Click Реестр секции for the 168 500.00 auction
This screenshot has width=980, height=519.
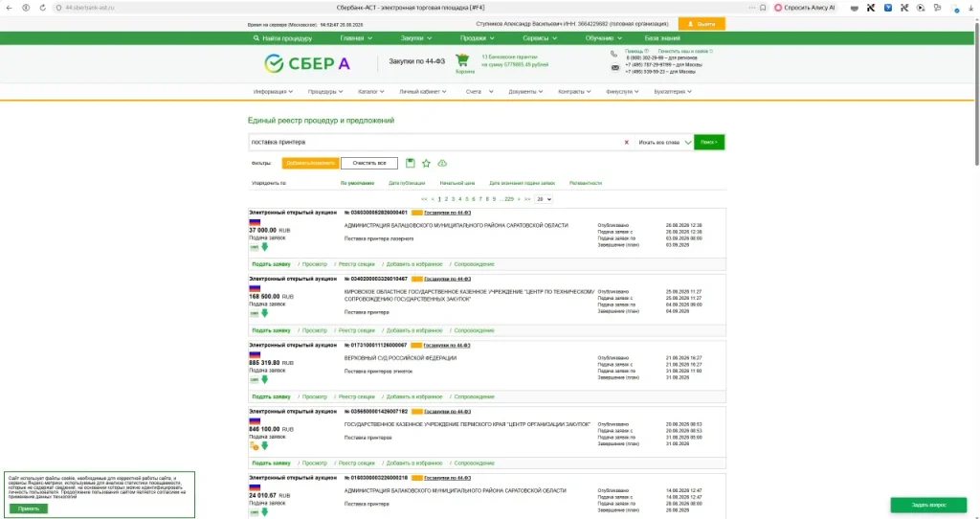pyautogui.click(x=356, y=330)
